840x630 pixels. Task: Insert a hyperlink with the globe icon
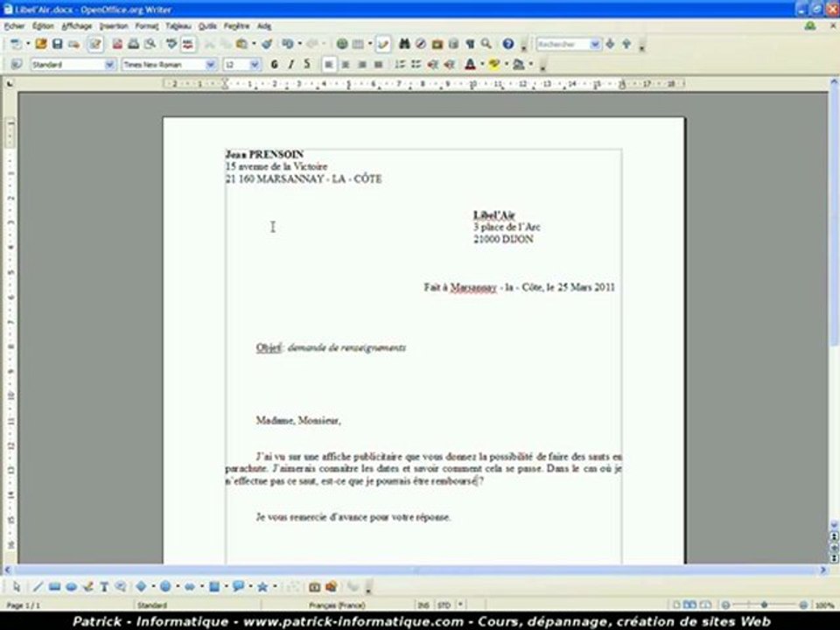[x=342, y=44]
